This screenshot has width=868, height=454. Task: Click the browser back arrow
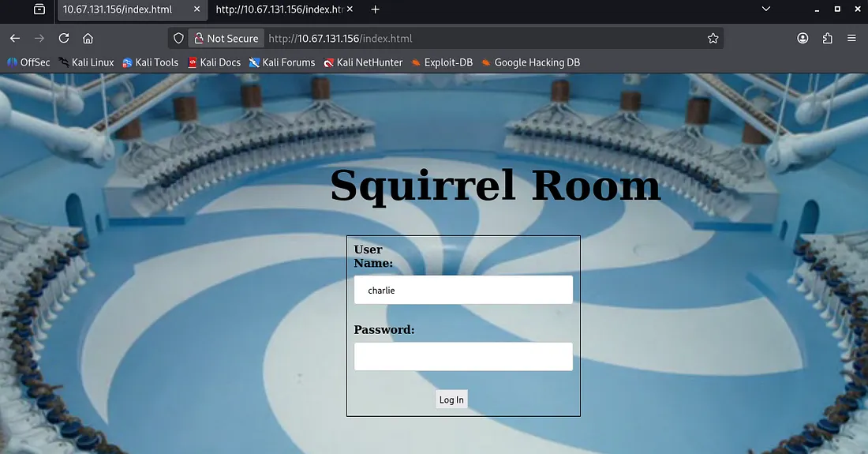coord(15,38)
